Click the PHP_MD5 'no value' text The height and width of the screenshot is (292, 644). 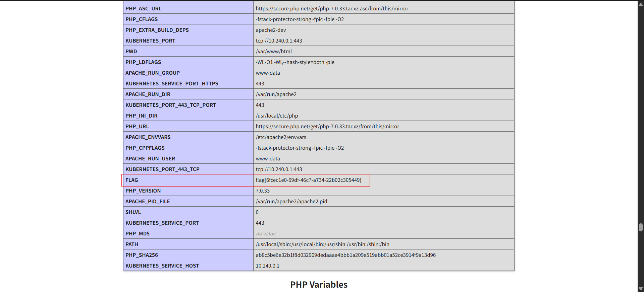[x=266, y=234]
